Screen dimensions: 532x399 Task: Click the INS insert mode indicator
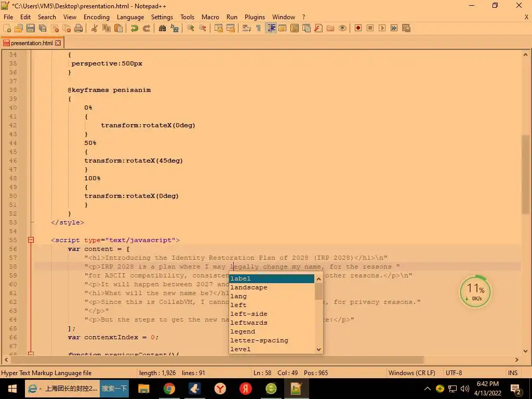click(513, 373)
